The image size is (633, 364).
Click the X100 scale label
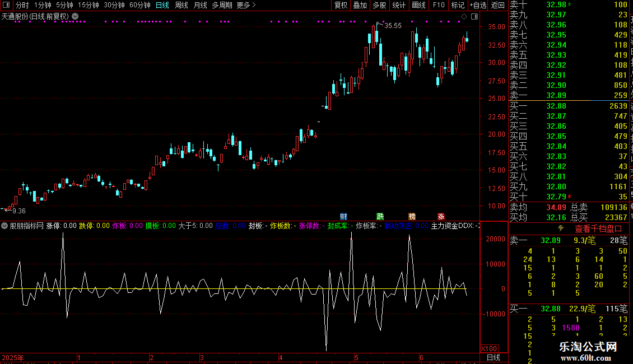(489, 349)
